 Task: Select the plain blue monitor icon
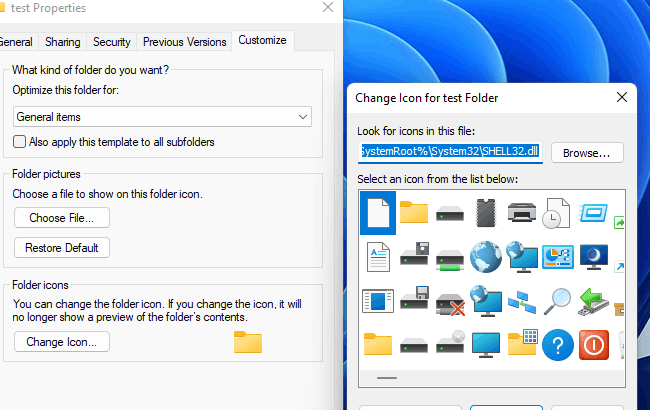tap(486, 345)
